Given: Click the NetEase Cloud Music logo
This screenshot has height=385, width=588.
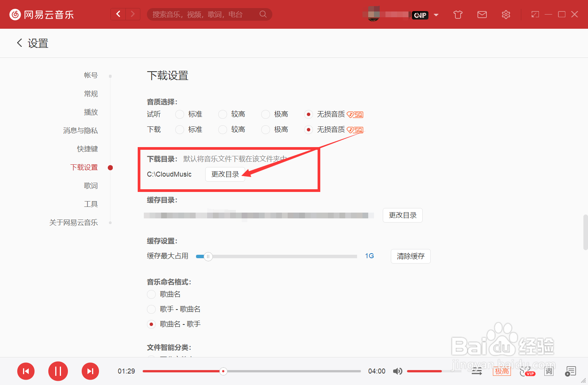Looking at the screenshot, I should click(15, 14).
